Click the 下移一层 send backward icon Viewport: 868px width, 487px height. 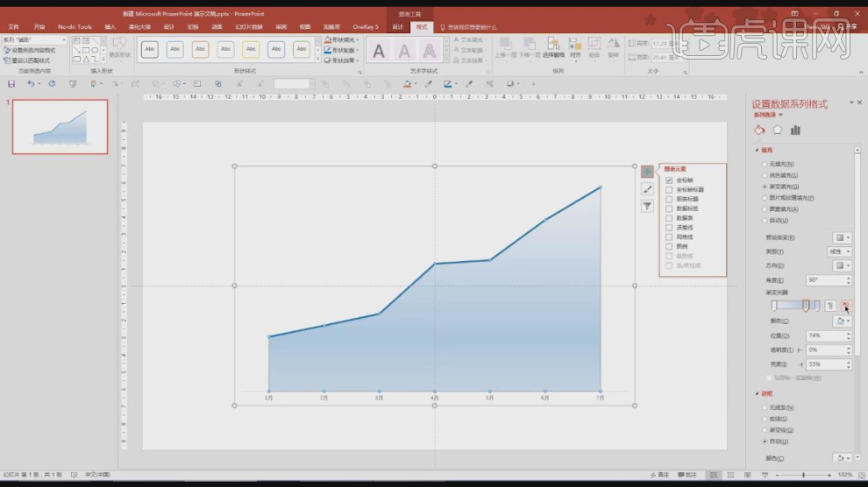[530, 47]
